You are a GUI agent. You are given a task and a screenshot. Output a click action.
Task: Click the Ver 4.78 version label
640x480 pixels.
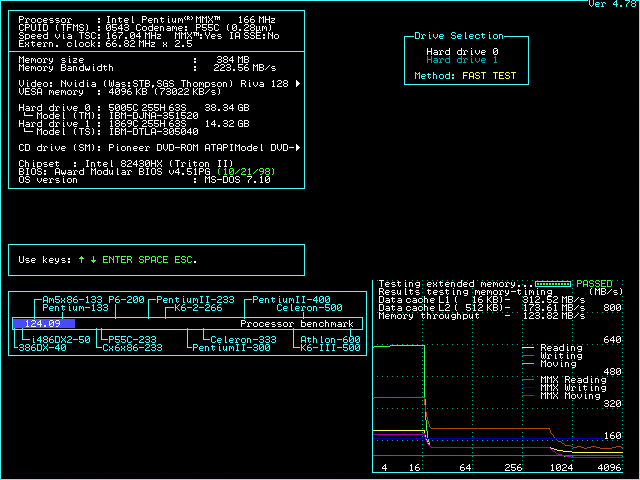point(613,4)
